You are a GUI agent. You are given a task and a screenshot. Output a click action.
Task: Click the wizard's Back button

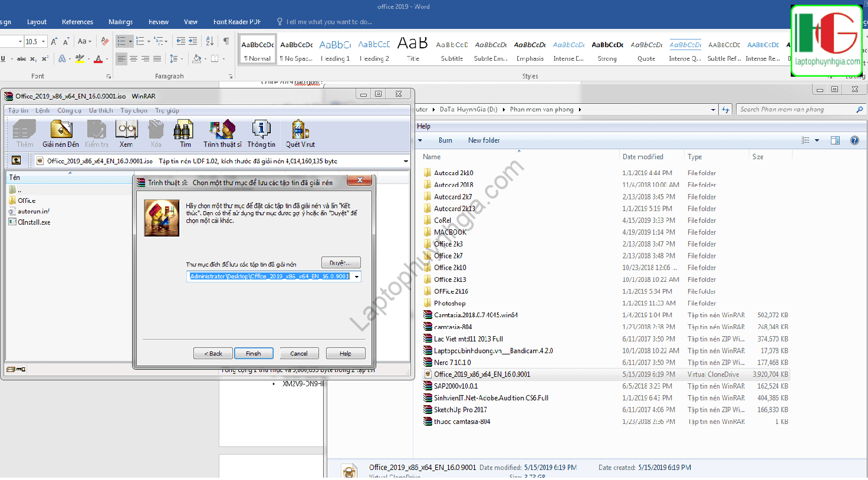(213, 353)
